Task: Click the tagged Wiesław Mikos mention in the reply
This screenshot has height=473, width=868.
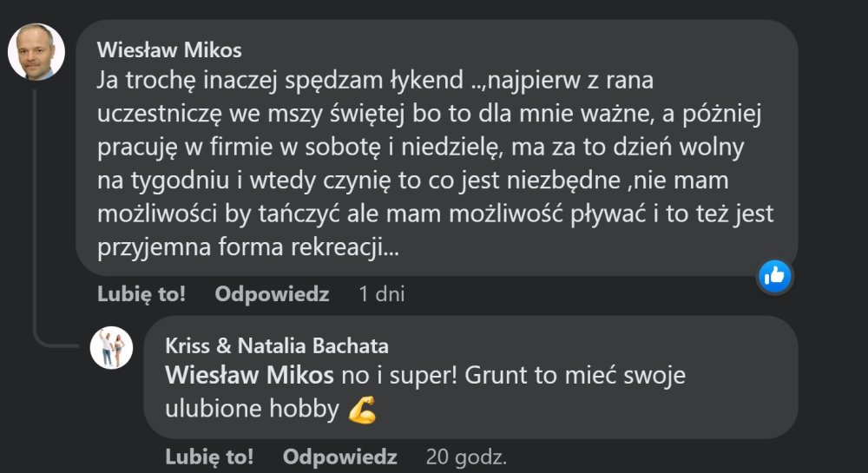Action: tap(249, 378)
